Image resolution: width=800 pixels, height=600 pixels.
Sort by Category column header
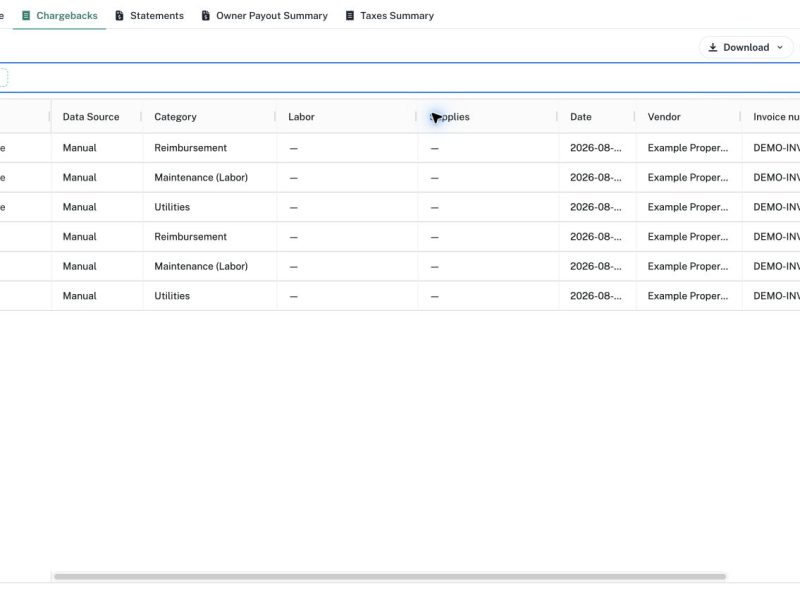pyautogui.click(x=175, y=117)
